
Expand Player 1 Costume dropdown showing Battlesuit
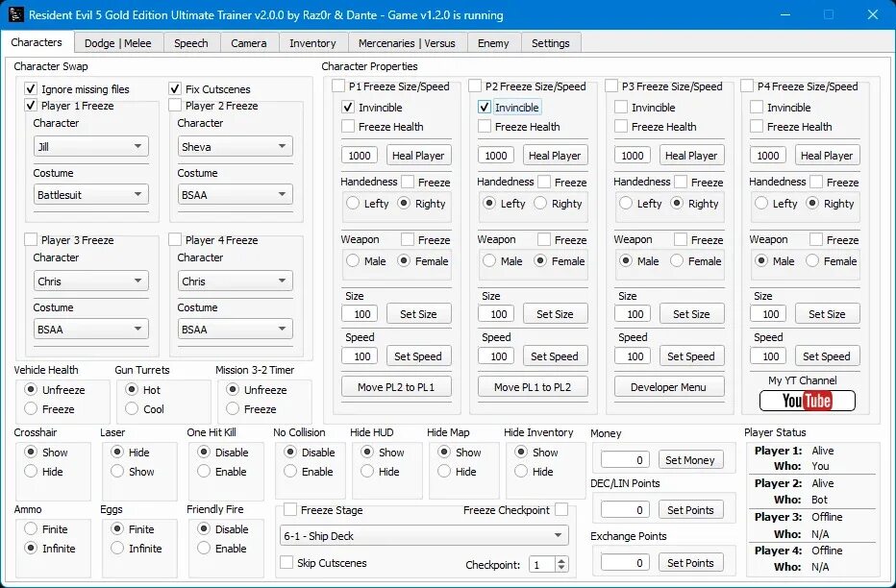pos(91,195)
